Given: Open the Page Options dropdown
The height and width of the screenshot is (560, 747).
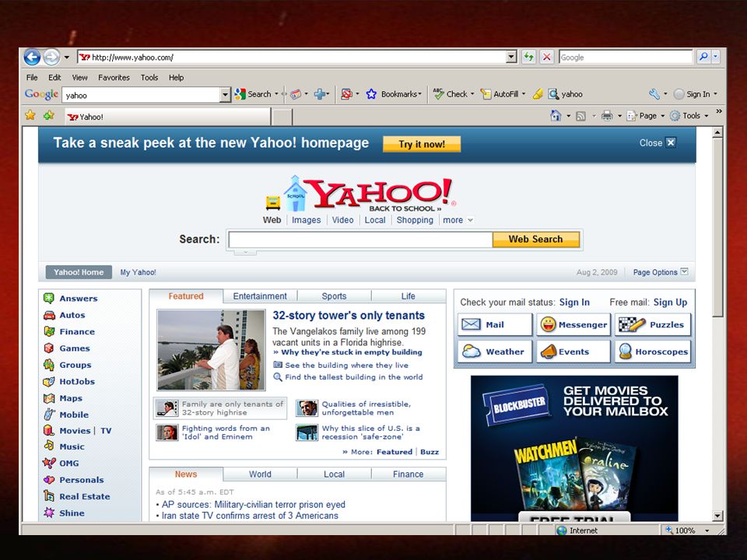Looking at the screenshot, I should (661, 272).
